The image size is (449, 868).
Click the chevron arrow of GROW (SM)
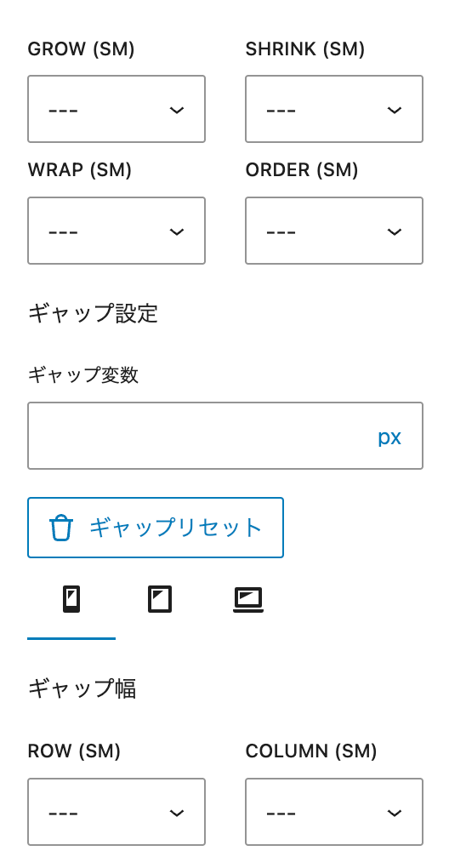point(176,110)
